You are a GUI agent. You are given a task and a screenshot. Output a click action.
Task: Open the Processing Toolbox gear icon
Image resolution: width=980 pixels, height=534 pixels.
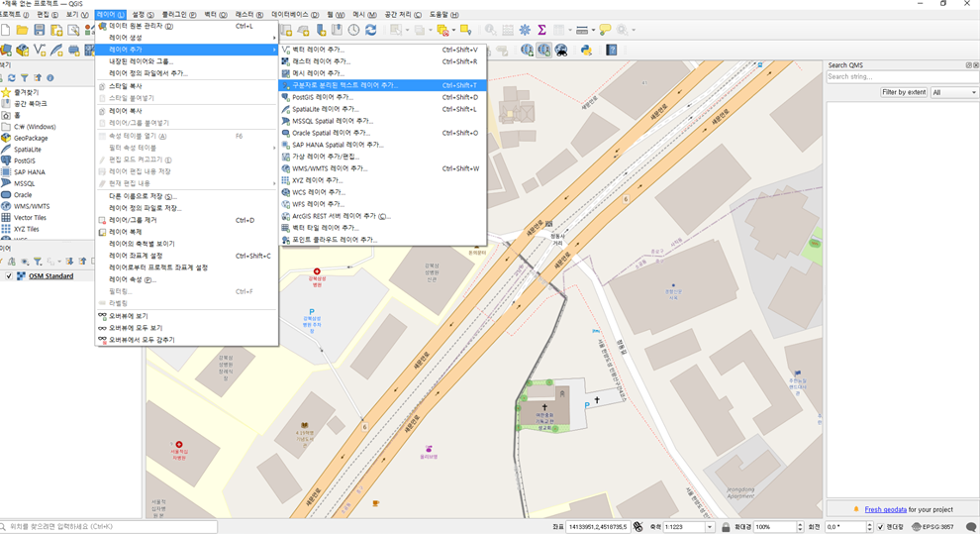coord(525,30)
